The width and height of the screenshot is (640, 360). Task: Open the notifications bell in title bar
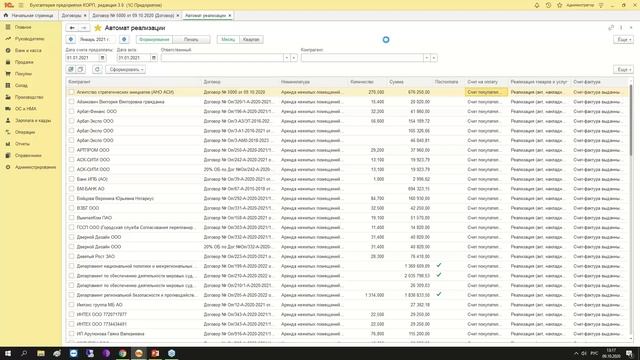pos(537,5)
